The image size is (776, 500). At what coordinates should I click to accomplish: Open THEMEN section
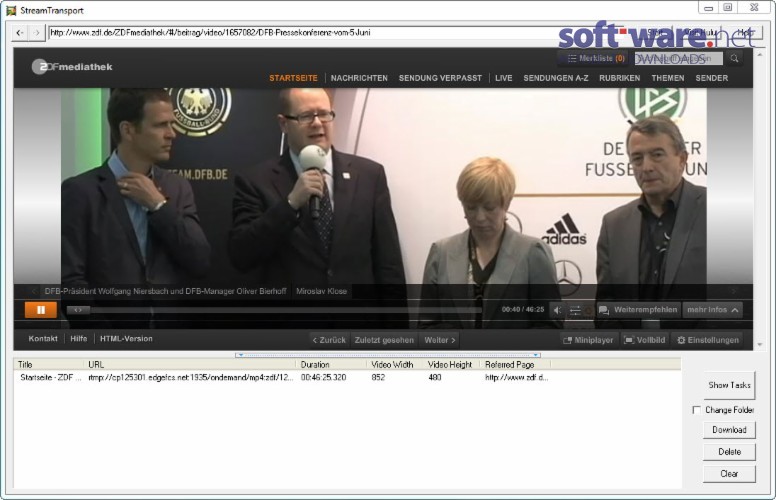tap(668, 78)
